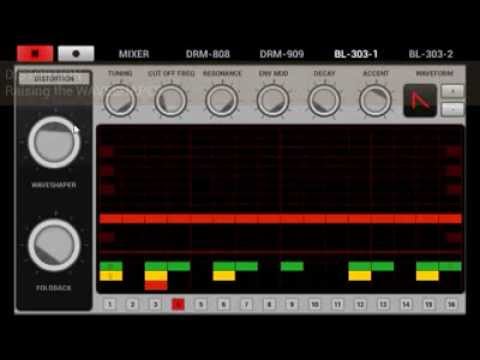Switch to the DRM-909 tab
Viewport: 480px width, 360px height.
tap(282, 54)
